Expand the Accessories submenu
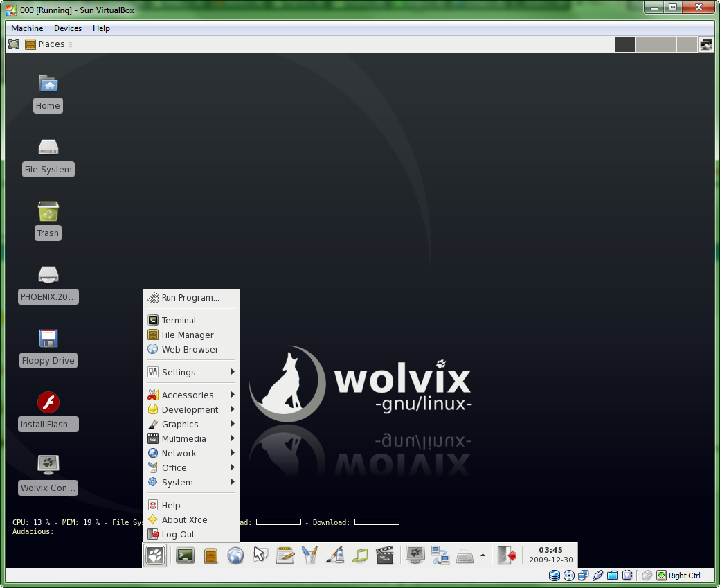The width and height of the screenshot is (720, 588). point(188,395)
